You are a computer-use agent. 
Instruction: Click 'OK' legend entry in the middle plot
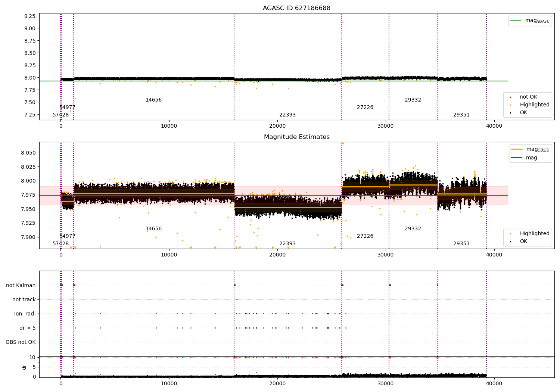523,242
